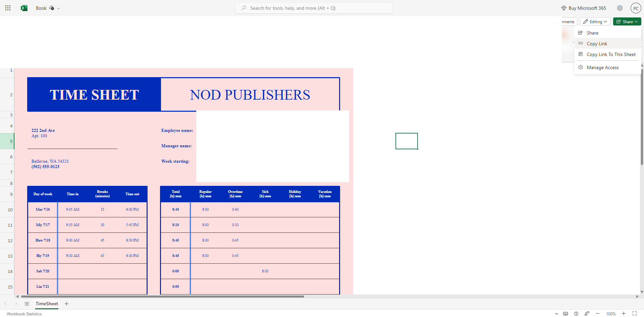This screenshot has width=644, height=317.
Task: Zoom out with minus icon
Action: 597,314
